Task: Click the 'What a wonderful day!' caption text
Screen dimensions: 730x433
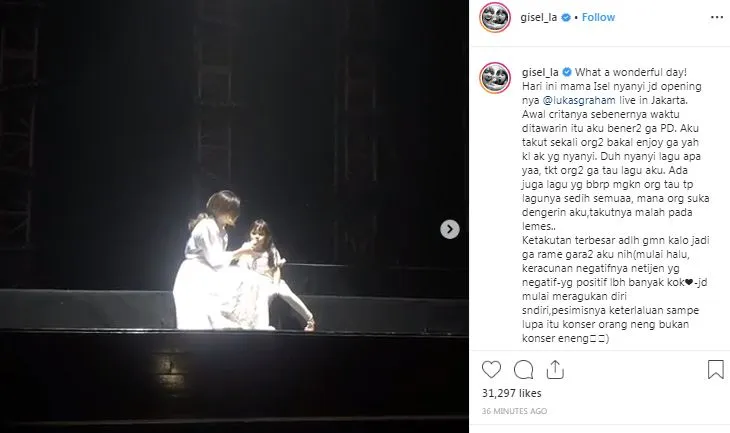Action: pyautogui.click(x=631, y=72)
